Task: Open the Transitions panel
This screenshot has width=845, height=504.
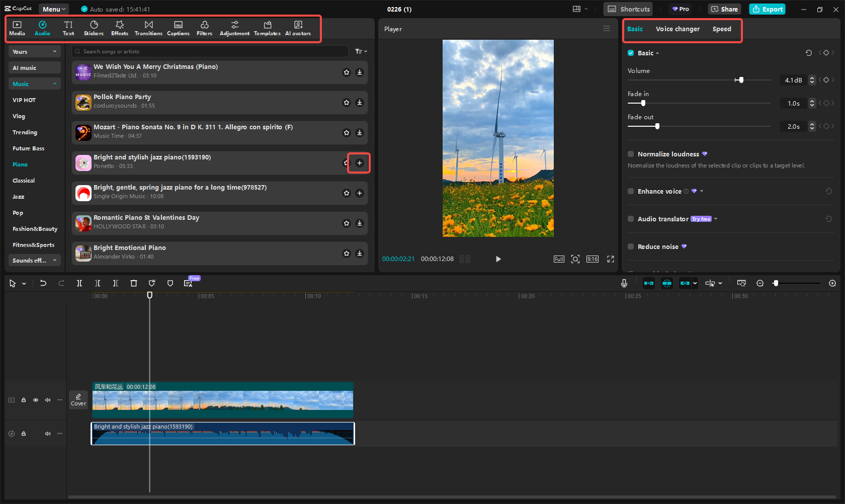Action: 148,28
